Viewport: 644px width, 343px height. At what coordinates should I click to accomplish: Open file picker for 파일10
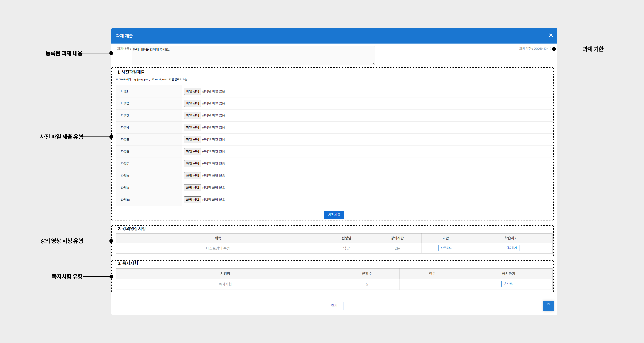point(192,200)
